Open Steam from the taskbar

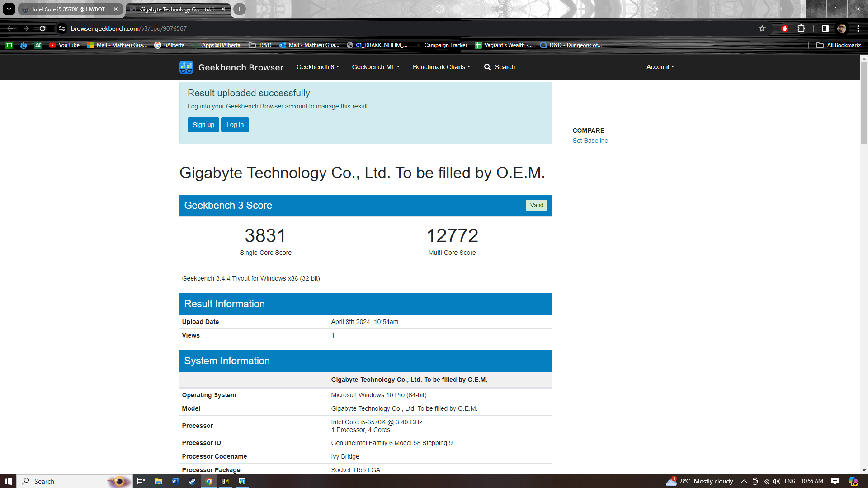pos(192,481)
